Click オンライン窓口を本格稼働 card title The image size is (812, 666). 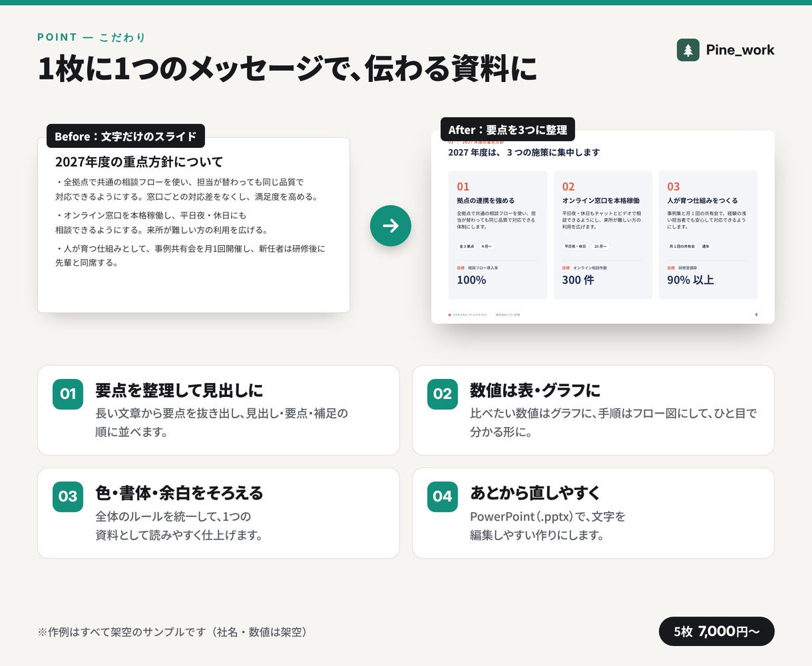pos(601,200)
